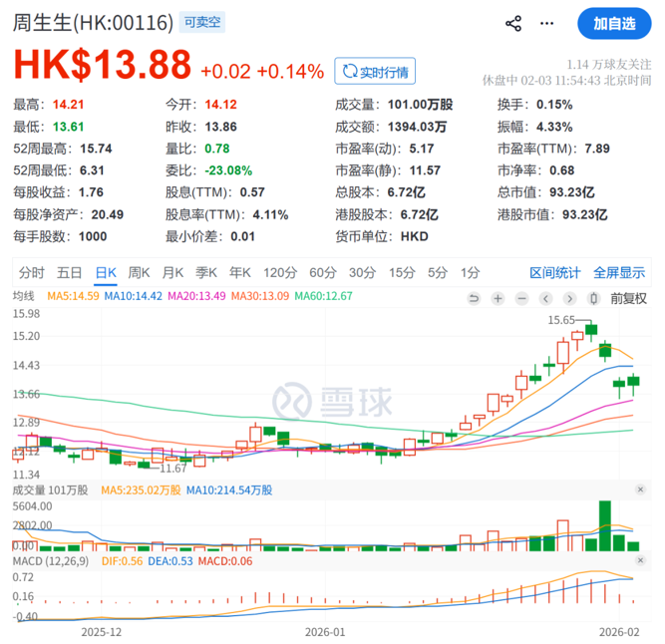665x644 pixels.
Task: Click the chart reset (undo) icon
Action: coord(476,297)
